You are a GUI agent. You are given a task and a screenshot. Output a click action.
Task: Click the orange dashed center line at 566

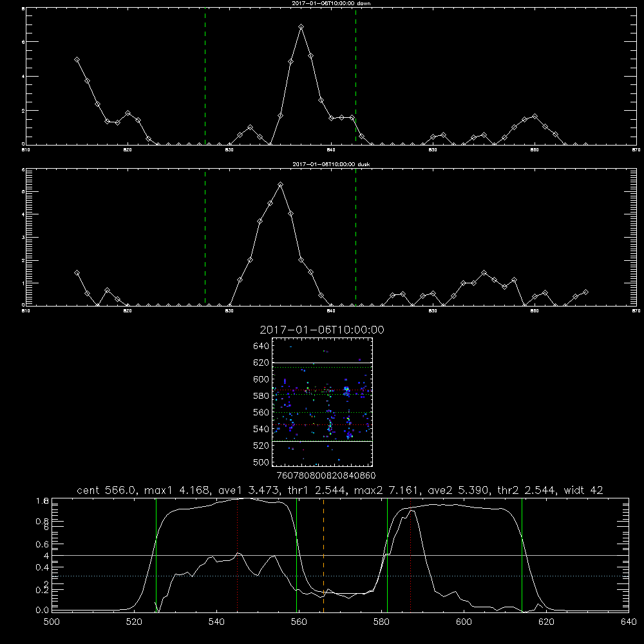click(x=324, y=555)
